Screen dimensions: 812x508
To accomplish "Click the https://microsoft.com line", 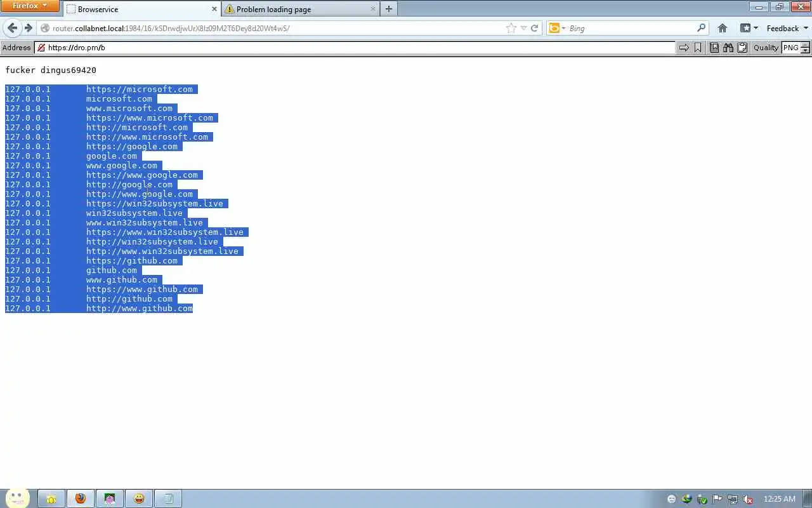I will tap(140, 90).
